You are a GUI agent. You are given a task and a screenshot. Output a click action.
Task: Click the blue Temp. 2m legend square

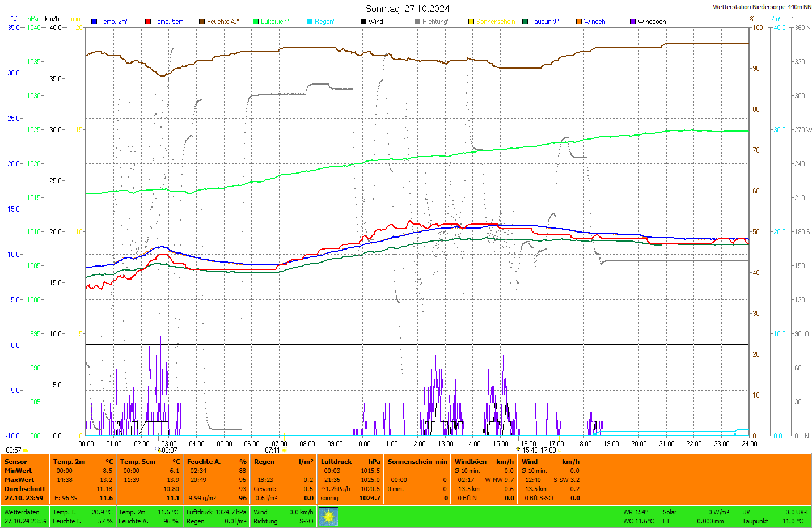[x=94, y=22]
